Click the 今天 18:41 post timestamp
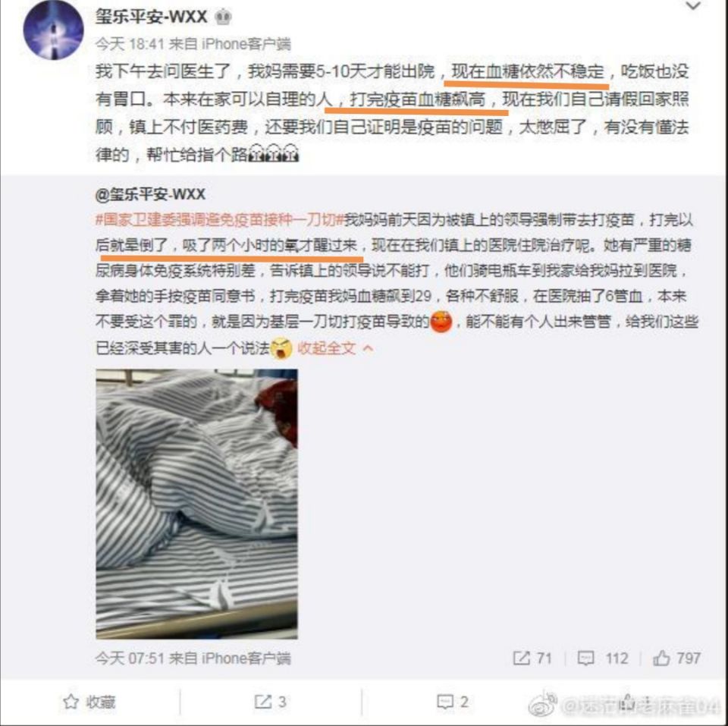 pos(130,44)
